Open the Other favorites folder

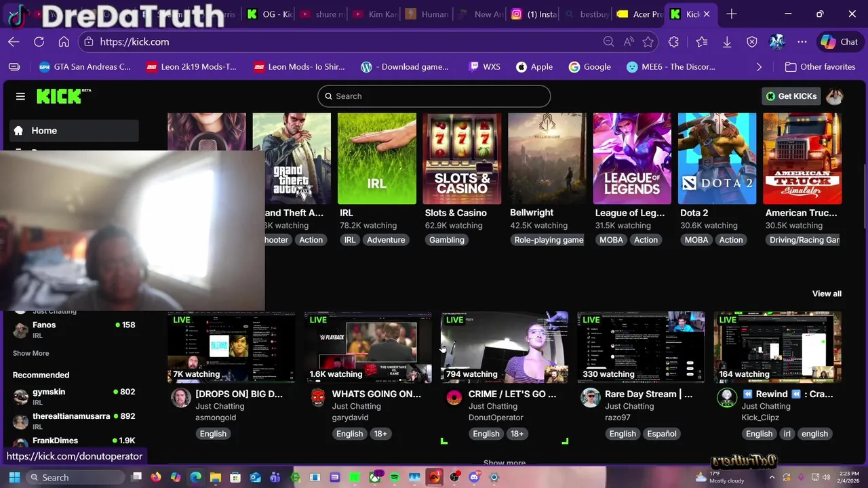click(x=820, y=67)
